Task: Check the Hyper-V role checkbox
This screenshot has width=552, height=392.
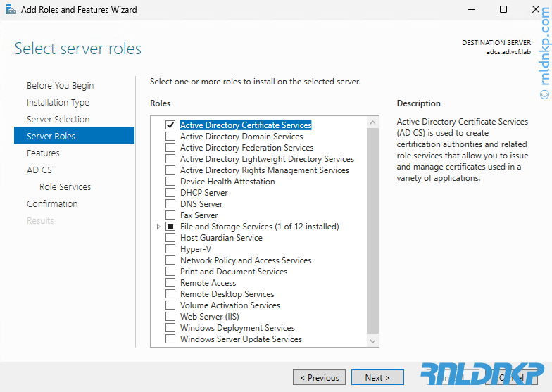Action: [x=170, y=249]
